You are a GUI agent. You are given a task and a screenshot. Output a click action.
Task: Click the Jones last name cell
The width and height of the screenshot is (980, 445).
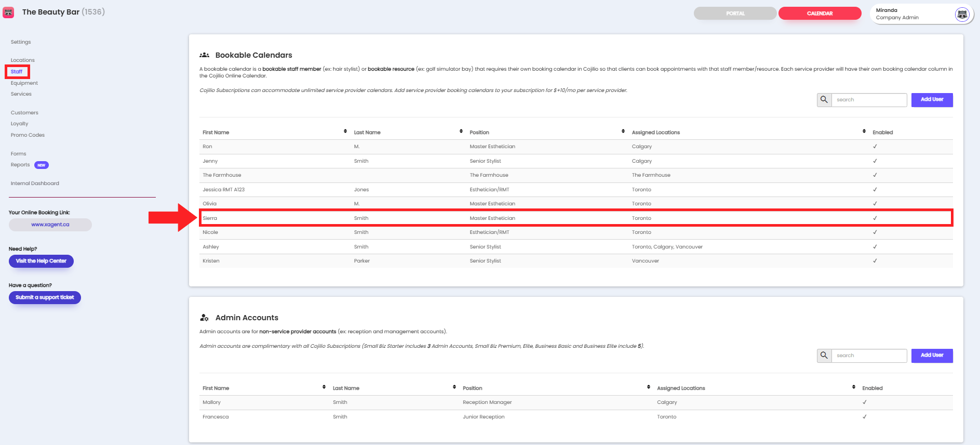pyautogui.click(x=361, y=190)
